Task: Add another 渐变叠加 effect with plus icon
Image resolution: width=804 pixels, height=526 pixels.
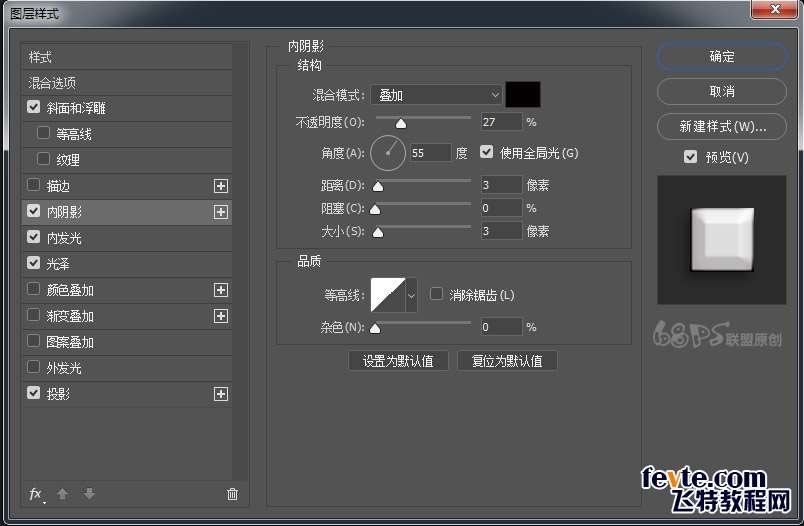Action: click(x=220, y=316)
